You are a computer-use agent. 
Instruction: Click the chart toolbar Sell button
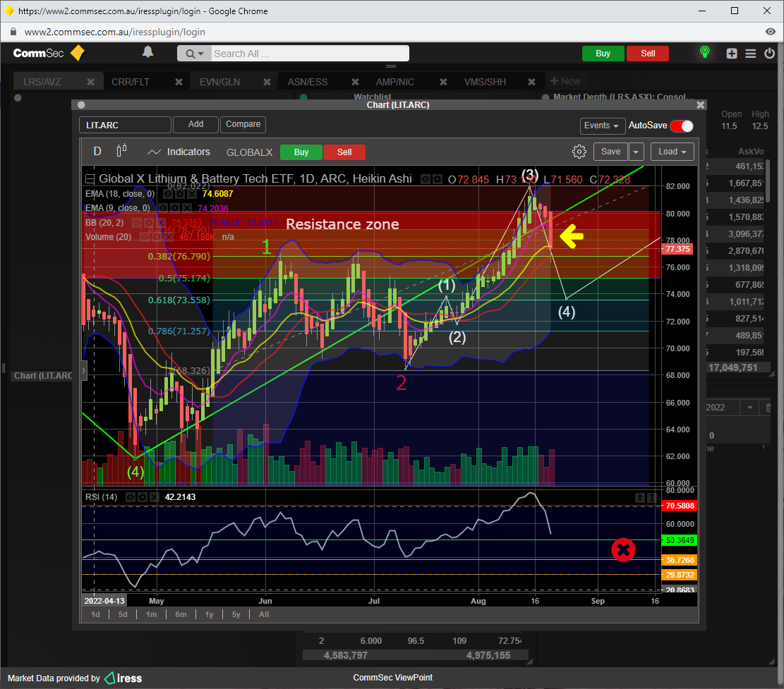point(344,152)
